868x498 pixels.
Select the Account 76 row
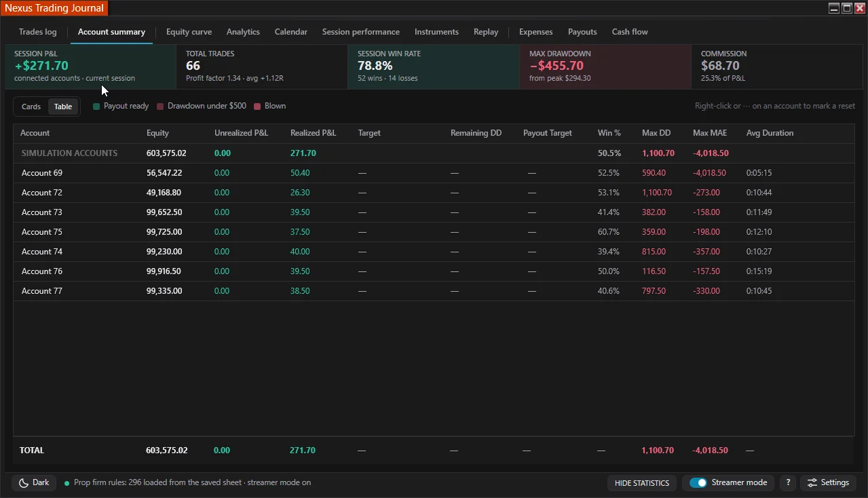[x=434, y=271]
